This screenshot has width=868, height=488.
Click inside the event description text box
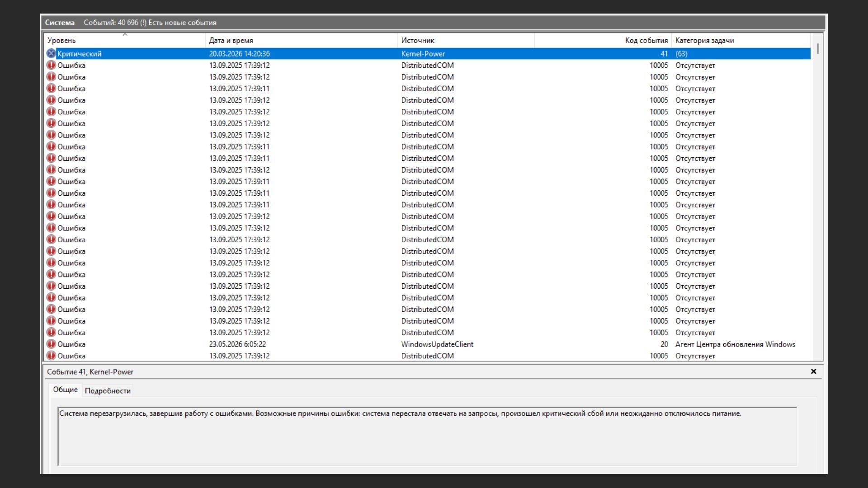[427, 436]
